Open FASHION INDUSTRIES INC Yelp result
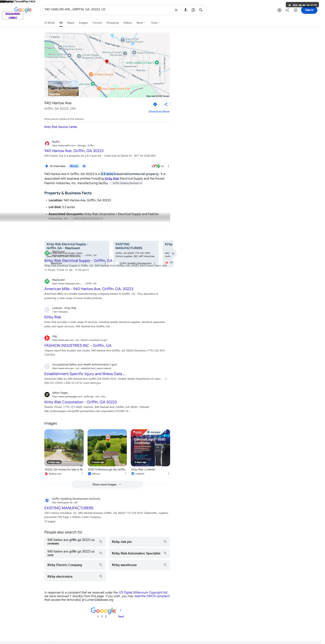Screen dimensions: 325x644 click(78, 345)
